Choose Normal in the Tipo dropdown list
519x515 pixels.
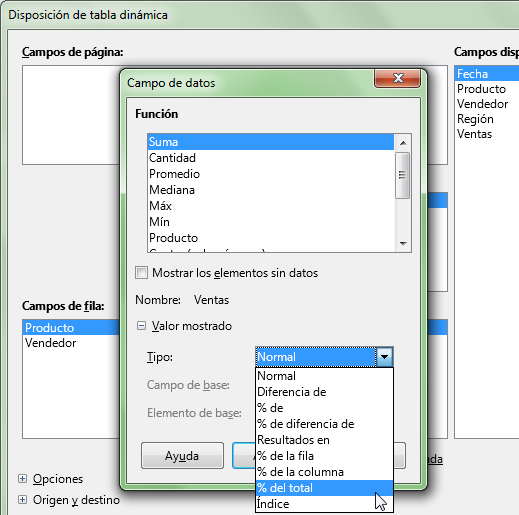(324, 376)
